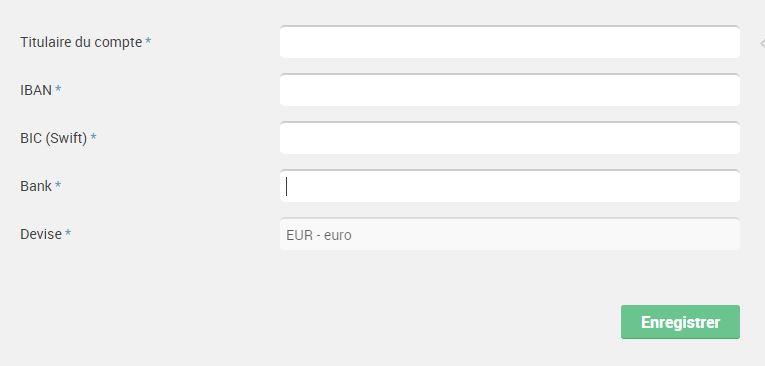Click the partial arrow icon beside account holder field
Image resolution: width=765 pixels, height=366 pixels.
pyautogui.click(x=762, y=43)
